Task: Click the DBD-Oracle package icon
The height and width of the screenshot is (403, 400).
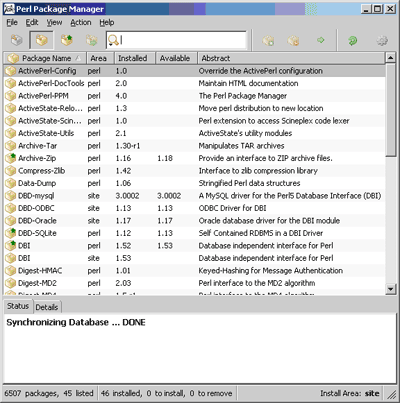Action: [11, 221]
